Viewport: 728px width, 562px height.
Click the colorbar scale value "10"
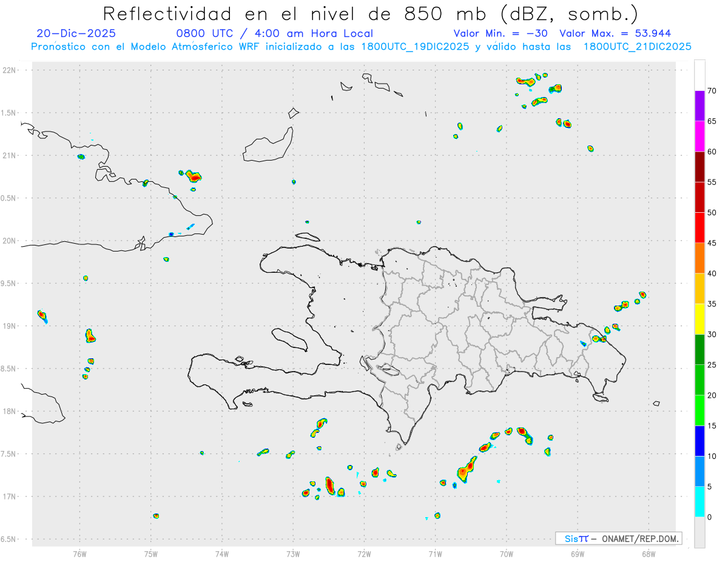pos(712,457)
